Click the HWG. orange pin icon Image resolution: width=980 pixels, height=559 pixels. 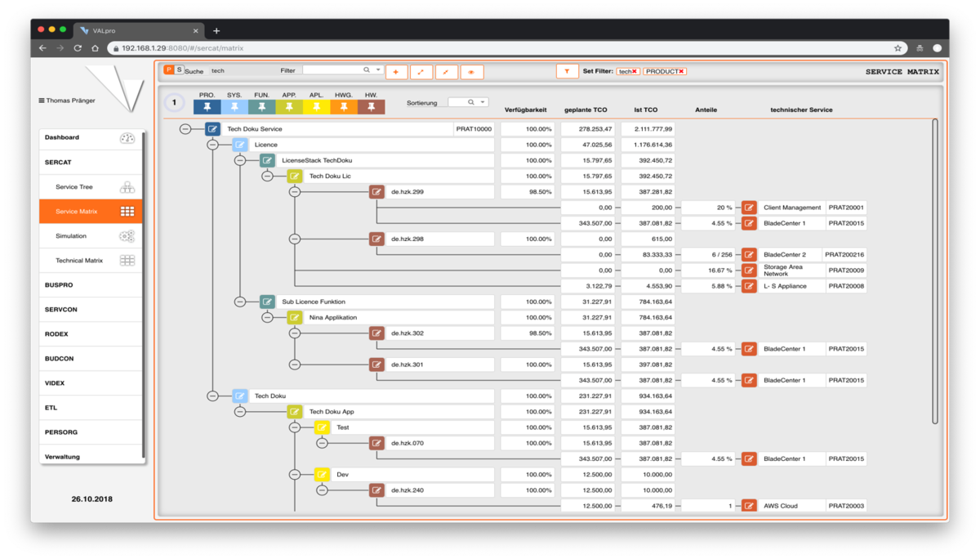344,107
